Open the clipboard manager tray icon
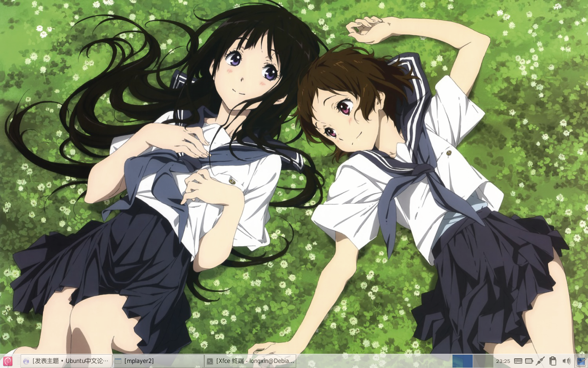The height and width of the screenshot is (368, 588). pyautogui.click(x=553, y=361)
